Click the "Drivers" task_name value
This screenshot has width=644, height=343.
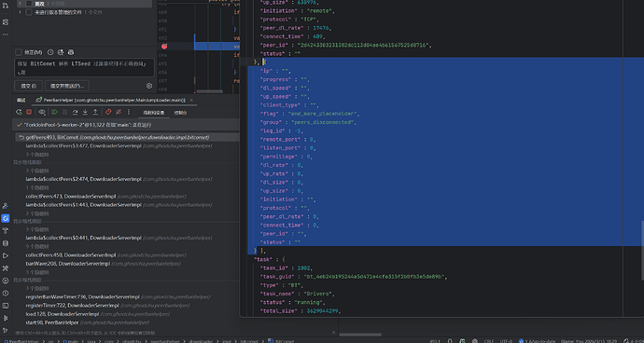[318, 294]
